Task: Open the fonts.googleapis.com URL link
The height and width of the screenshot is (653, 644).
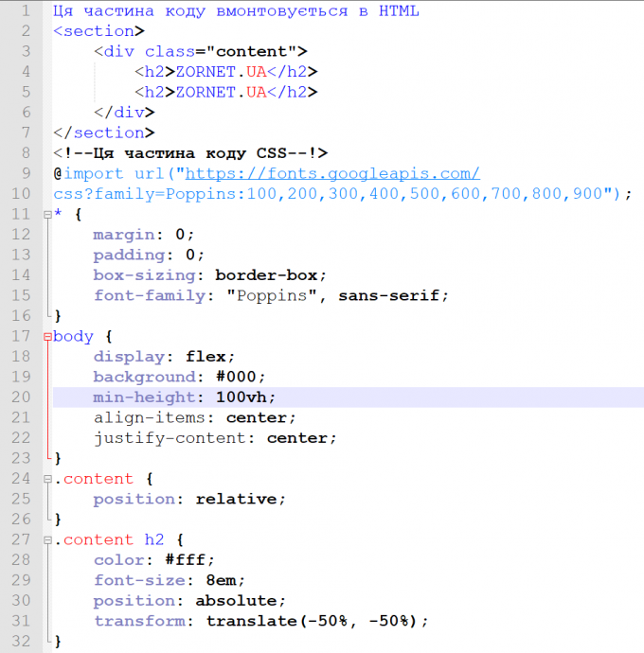Action: 332,174
